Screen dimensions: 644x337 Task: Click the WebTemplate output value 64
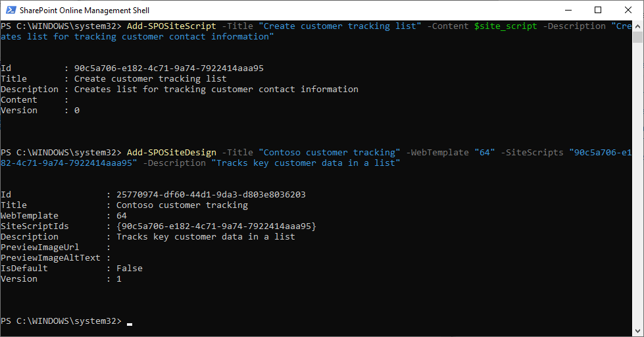[x=122, y=216]
